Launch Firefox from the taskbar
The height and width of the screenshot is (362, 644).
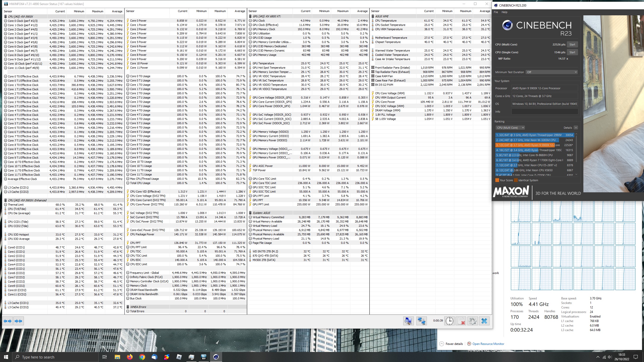coord(130,357)
